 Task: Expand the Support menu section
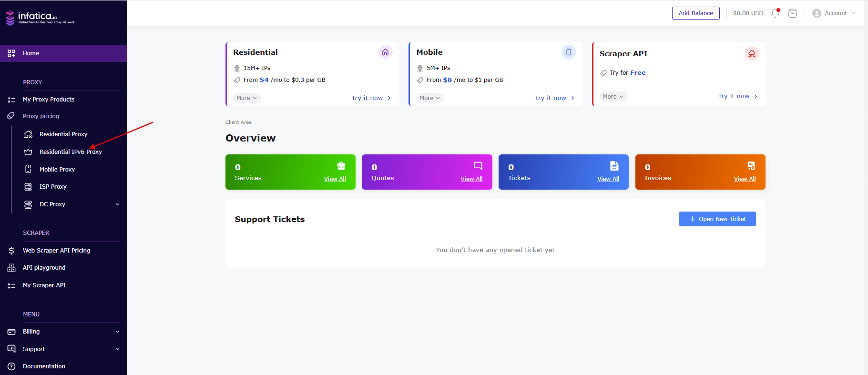click(x=117, y=349)
